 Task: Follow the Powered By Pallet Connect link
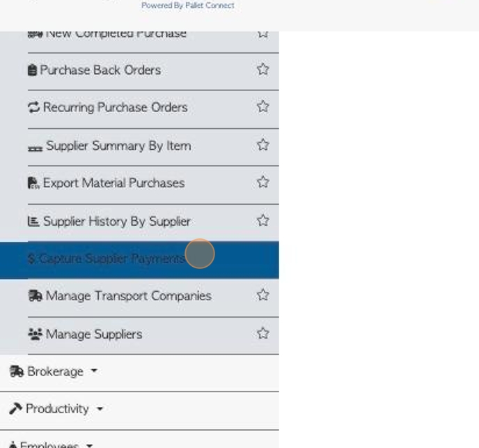pos(188,6)
